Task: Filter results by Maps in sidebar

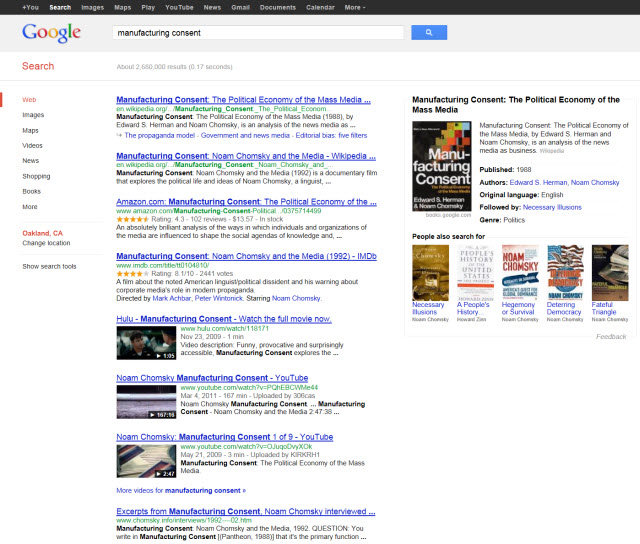Action: [x=30, y=131]
